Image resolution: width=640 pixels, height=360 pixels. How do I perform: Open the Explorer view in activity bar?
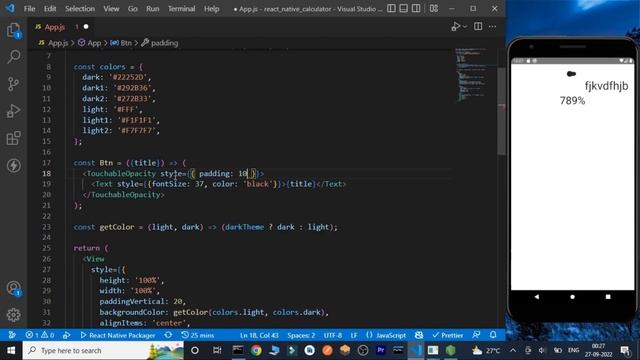tap(13, 30)
